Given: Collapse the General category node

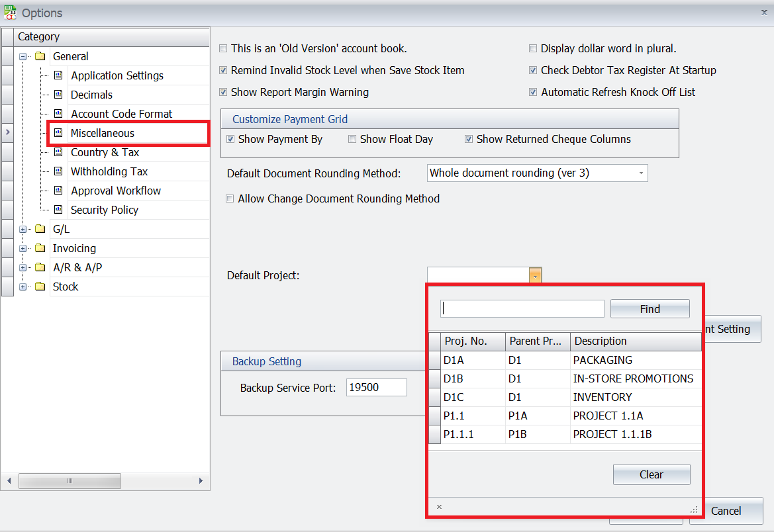Looking at the screenshot, I should [x=23, y=57].
